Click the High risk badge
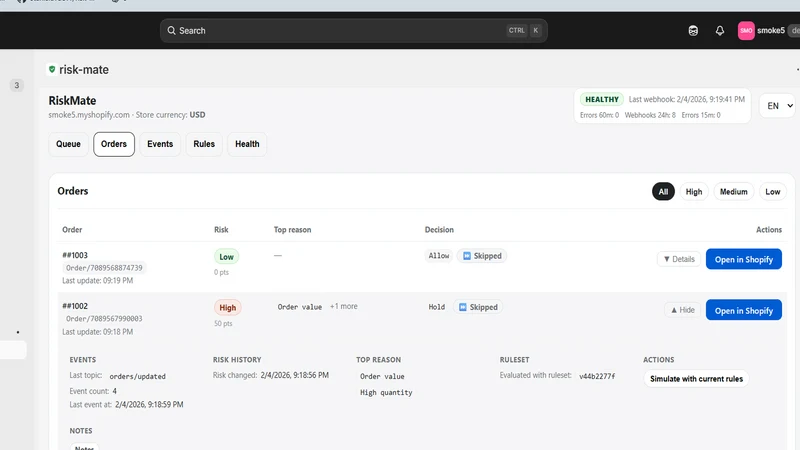Screen dimensions: 800x450 pos(228,308)
